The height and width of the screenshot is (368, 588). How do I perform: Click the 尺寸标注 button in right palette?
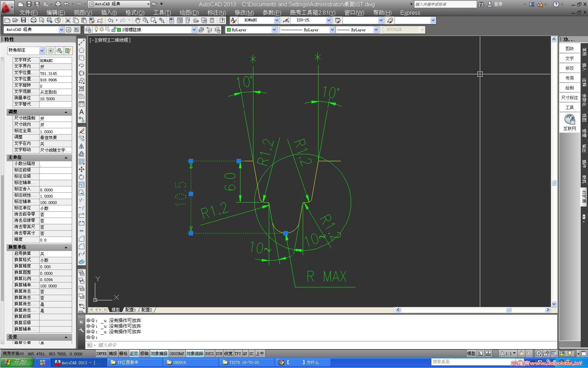(x=569, y=97)
